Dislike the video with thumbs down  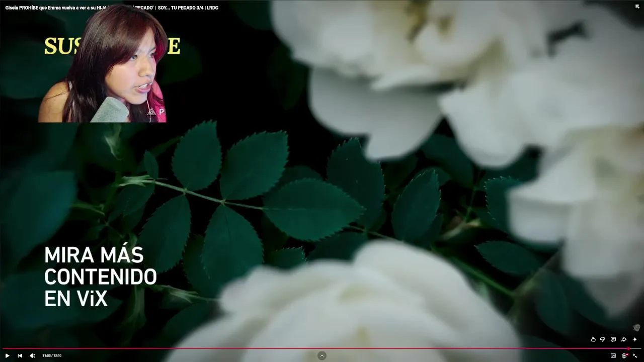pos(602,339)
